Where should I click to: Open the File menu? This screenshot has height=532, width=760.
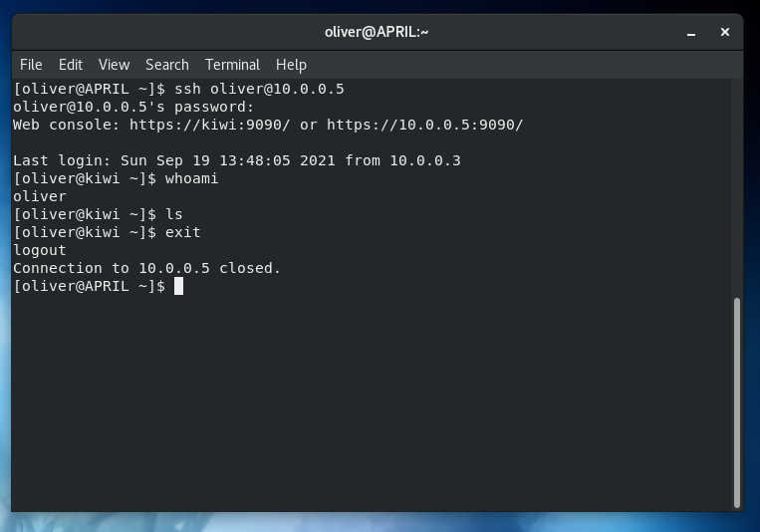coord(31,65)
